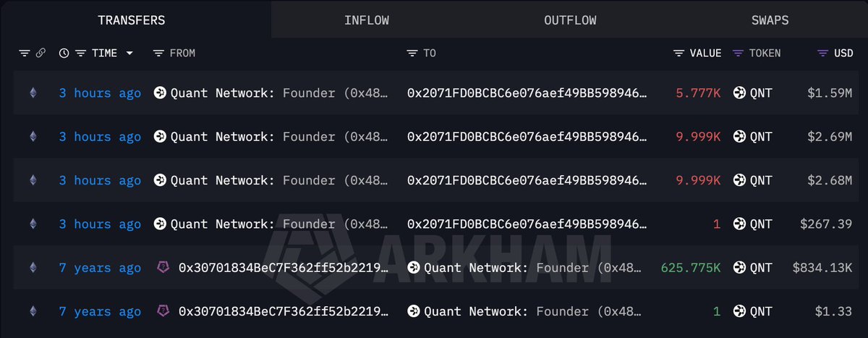Toggle the USD column filter
This screenshot has height=338, width=868.
coord(823,54)
